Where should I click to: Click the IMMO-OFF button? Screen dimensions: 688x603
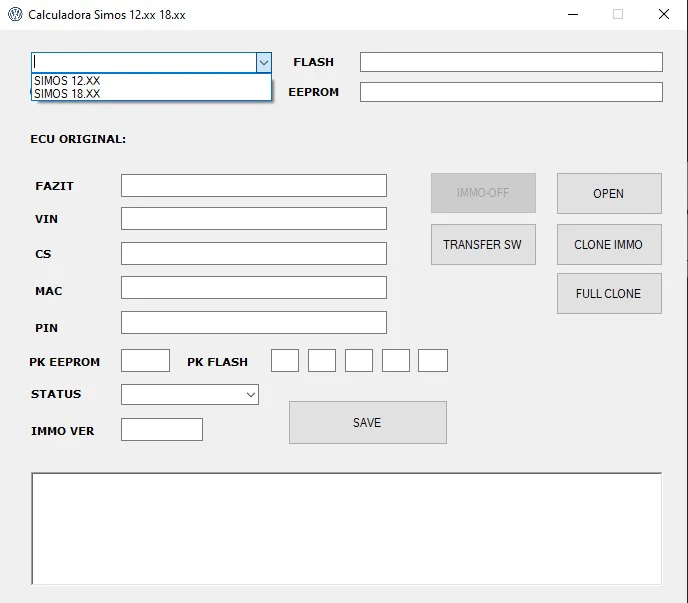(x=483, y=193)
